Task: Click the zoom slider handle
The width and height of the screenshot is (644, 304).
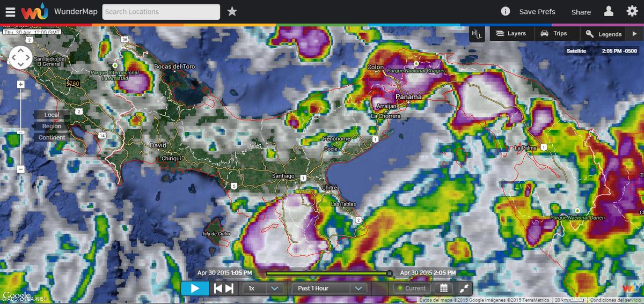Action: click(20, 132)
